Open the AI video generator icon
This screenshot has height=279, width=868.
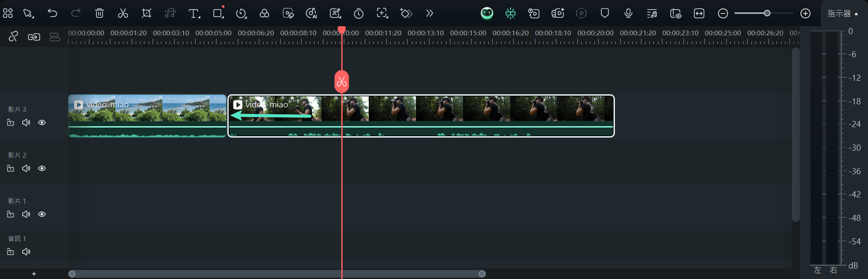point(558,13)
